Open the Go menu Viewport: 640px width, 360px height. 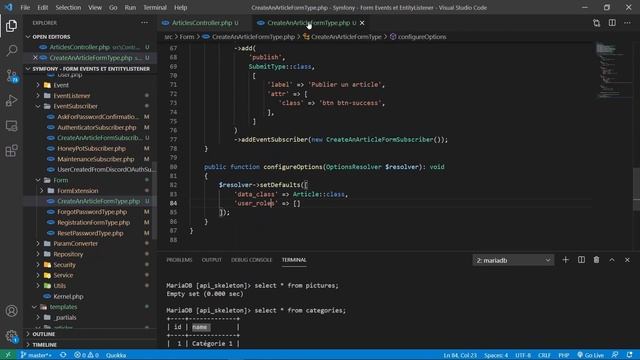coord(113,7)
